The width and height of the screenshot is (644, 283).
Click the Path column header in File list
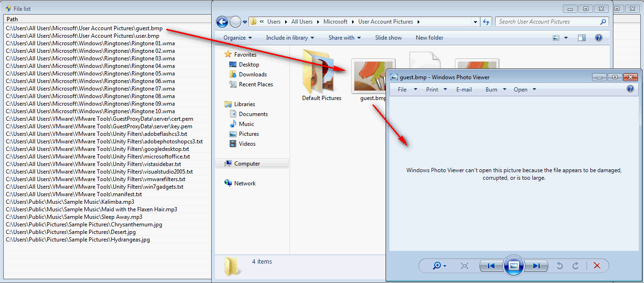tap(107, 19)
